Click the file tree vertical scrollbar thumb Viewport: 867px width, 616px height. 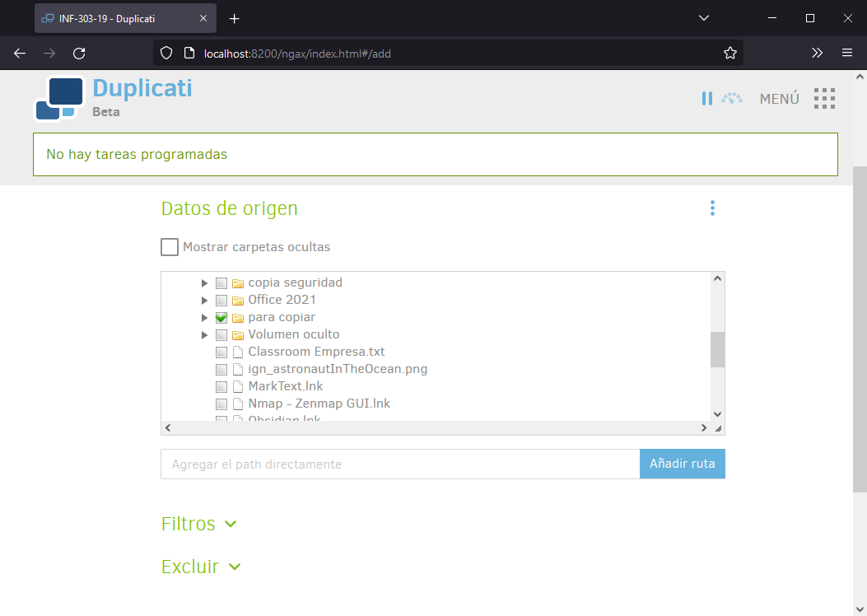click(x=717, y=349)
